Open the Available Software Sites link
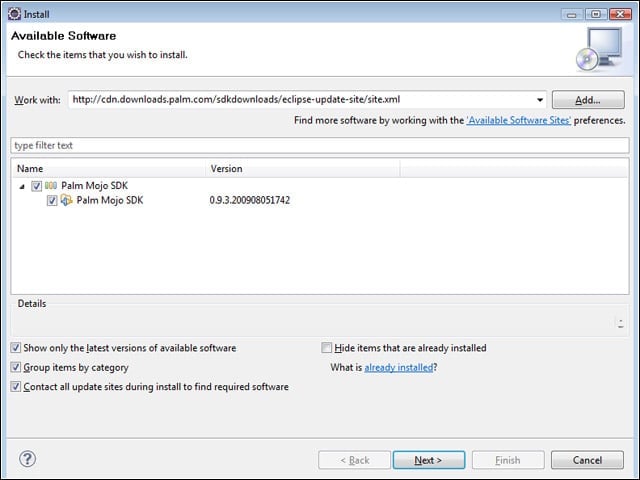The image size is (640, 480). (x=518, y=120)
